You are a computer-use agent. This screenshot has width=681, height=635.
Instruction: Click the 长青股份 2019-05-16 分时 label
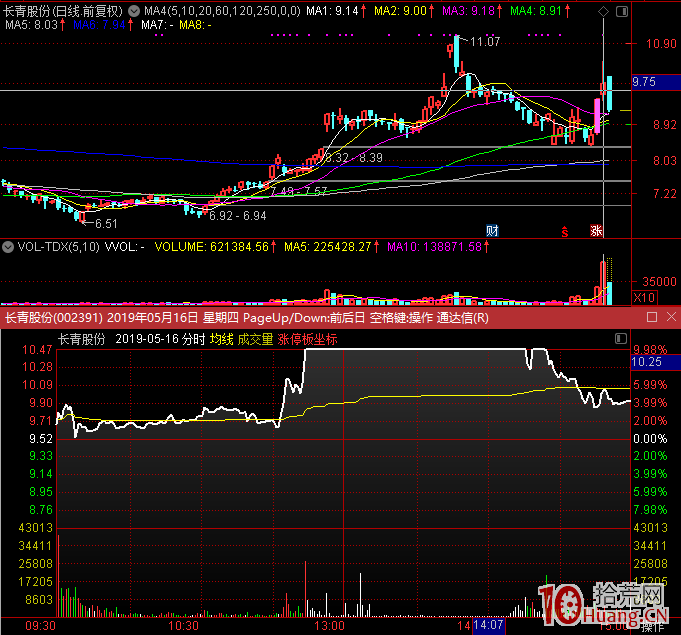click(132, 339)
